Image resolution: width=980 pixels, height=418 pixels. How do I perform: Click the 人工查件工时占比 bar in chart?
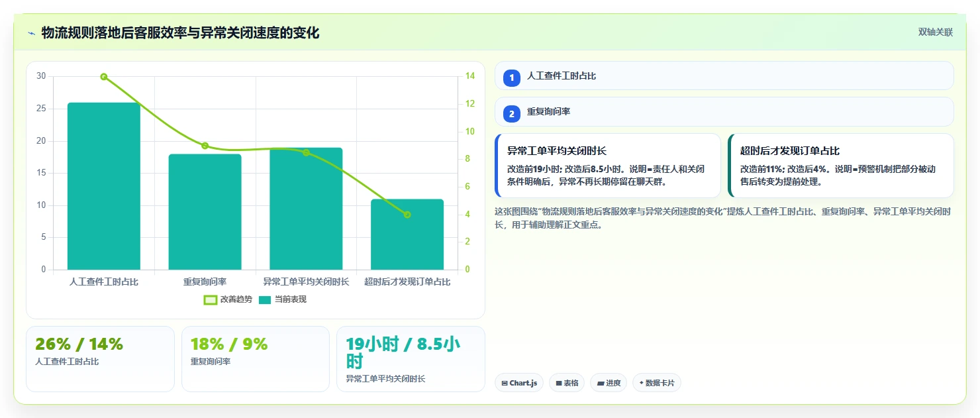[104, 186]
